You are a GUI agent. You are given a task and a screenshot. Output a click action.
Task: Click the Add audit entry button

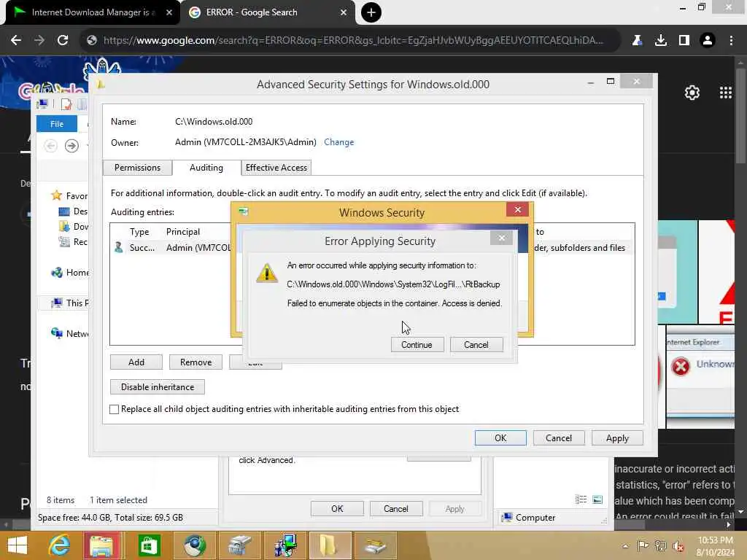(x=136, y=362)
